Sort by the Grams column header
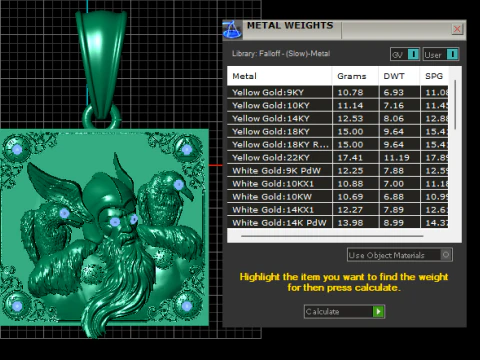Image resolution: width=480 pixels, height=360 pixels. 355,76
